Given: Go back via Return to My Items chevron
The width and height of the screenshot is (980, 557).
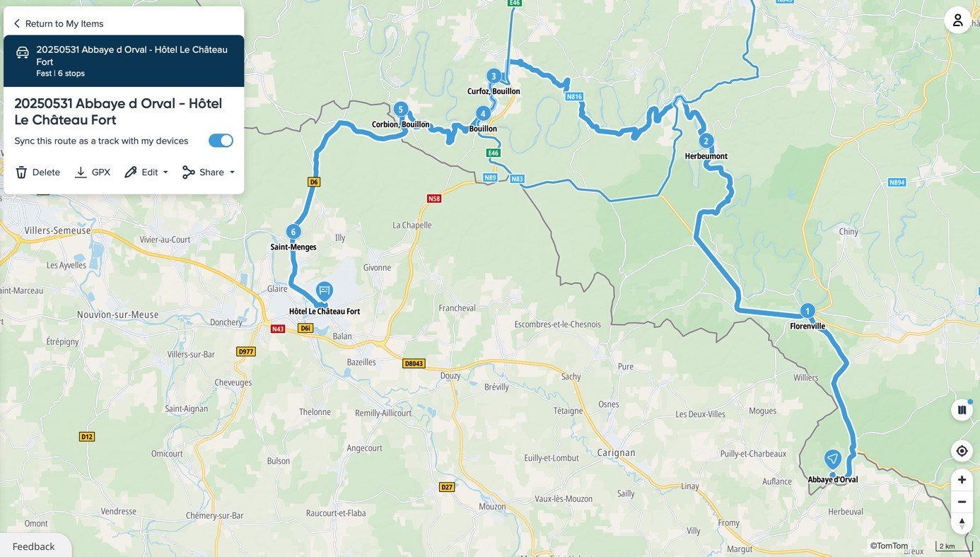Looking at the screenshot, I should pos(17,23).
